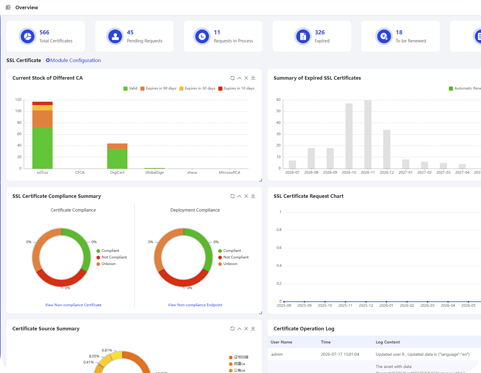Toggle the Expires in 10 days legend
481x373 pixels.
point(236,88)
